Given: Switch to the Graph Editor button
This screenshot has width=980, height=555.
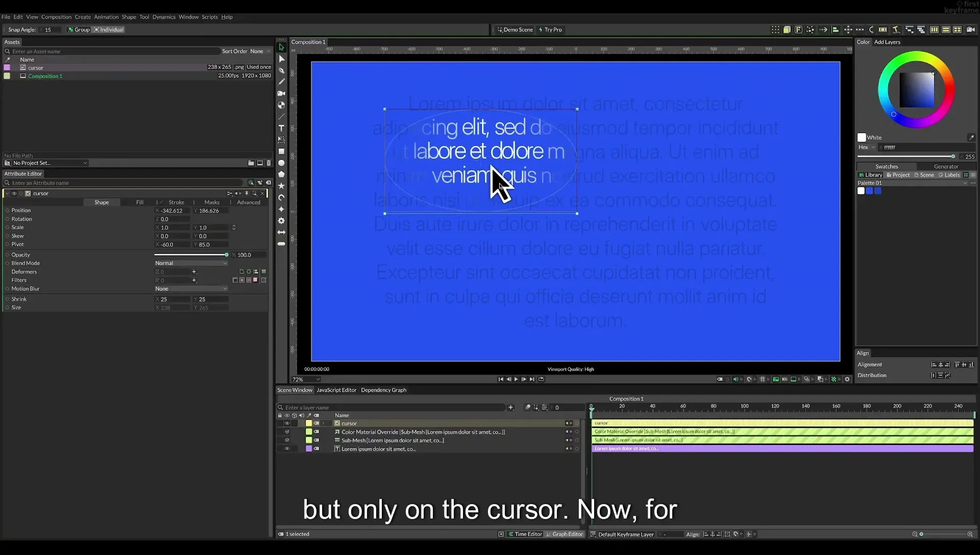Looking at the screenshot, I should 564,534.
